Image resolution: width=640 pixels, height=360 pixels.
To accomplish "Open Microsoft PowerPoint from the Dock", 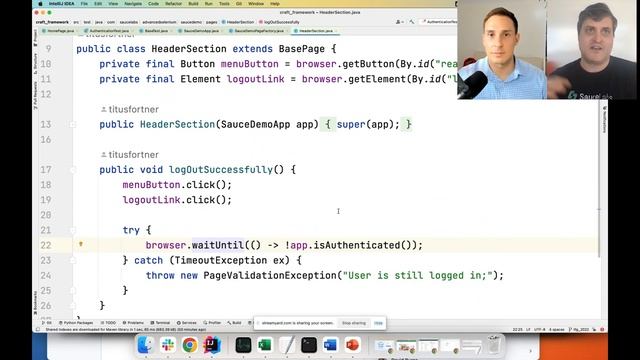I will coord(352,345).
